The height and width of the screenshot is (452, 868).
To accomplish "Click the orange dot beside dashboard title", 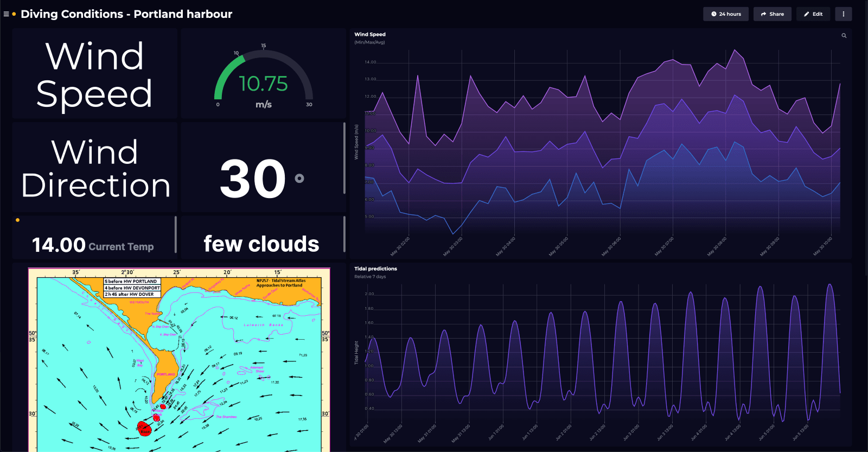I will (x=14, y=14).
